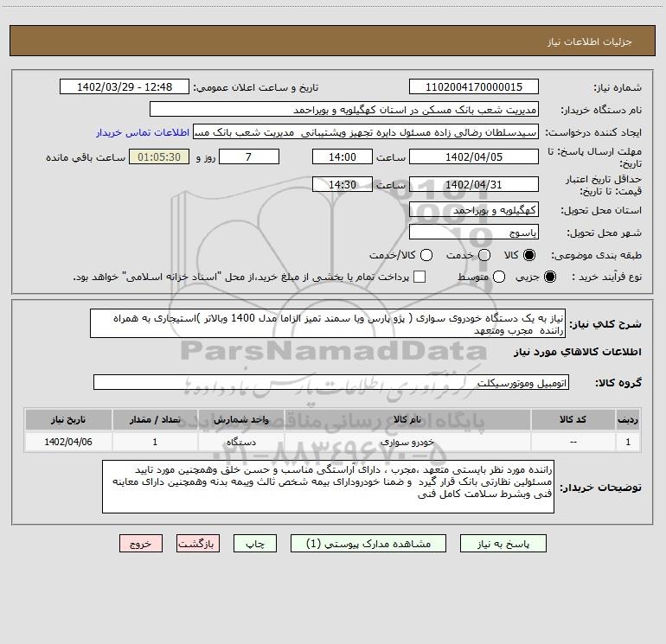Screen dimensions: 666x644
Task: Select the جزیی purchase type radio
Action: 549,277
